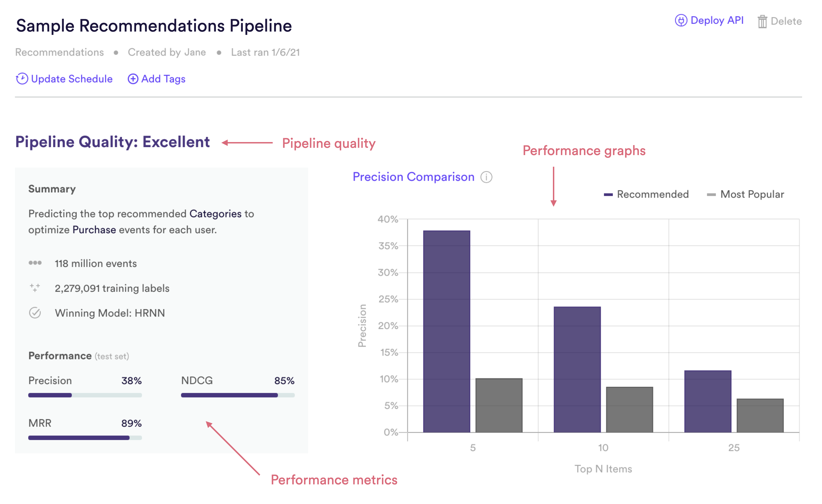Click the Winning Model checkmark icon
822x504 pixels.
pos(35,313)
